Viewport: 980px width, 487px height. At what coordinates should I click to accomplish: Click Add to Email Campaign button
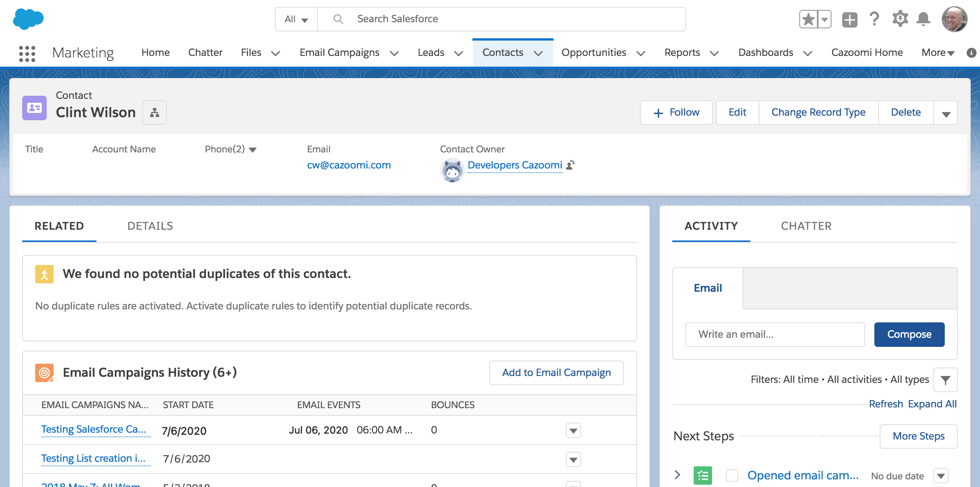(x=556, y=373)
